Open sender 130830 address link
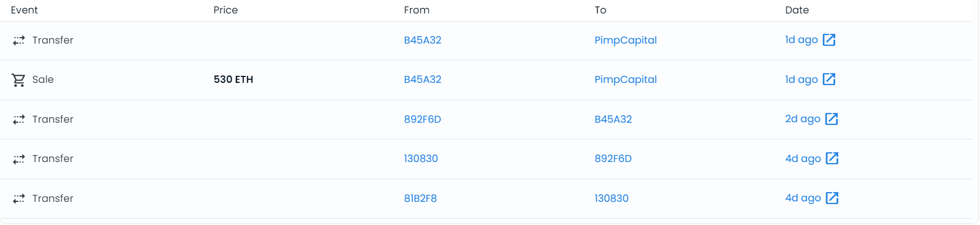The height and width of the screenshot is (225, 980). pyautogui.click(x=421, y=159)
